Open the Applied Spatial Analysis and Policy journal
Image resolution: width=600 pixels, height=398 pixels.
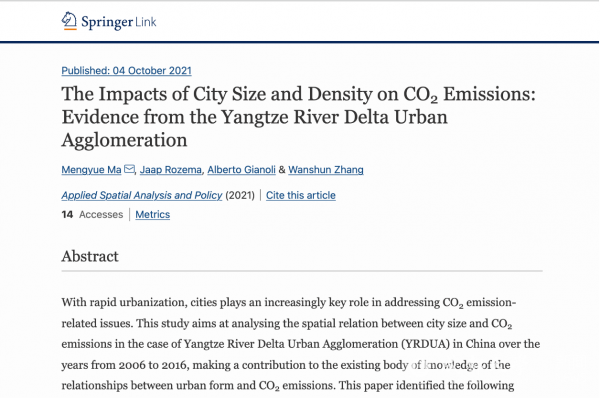[x=142, y=195]
